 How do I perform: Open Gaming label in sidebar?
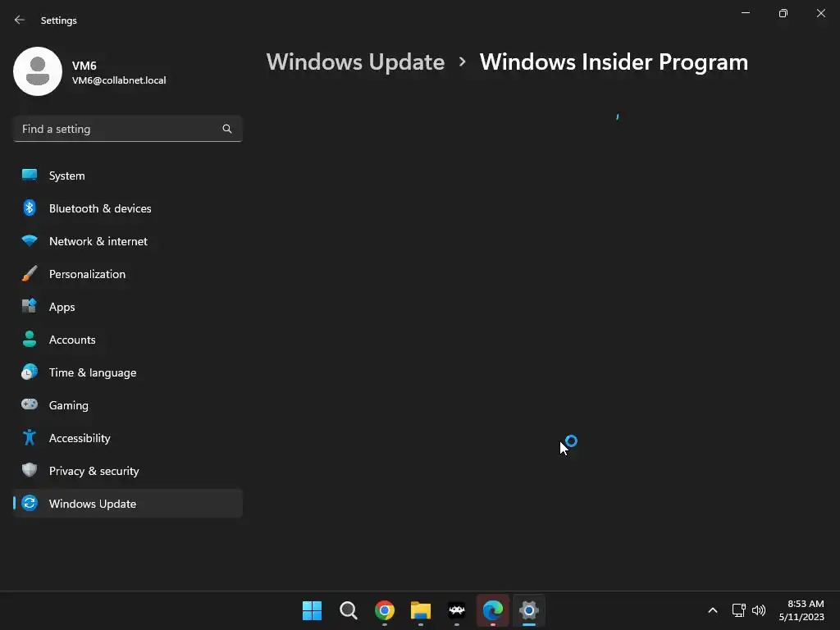coord(69,405)
